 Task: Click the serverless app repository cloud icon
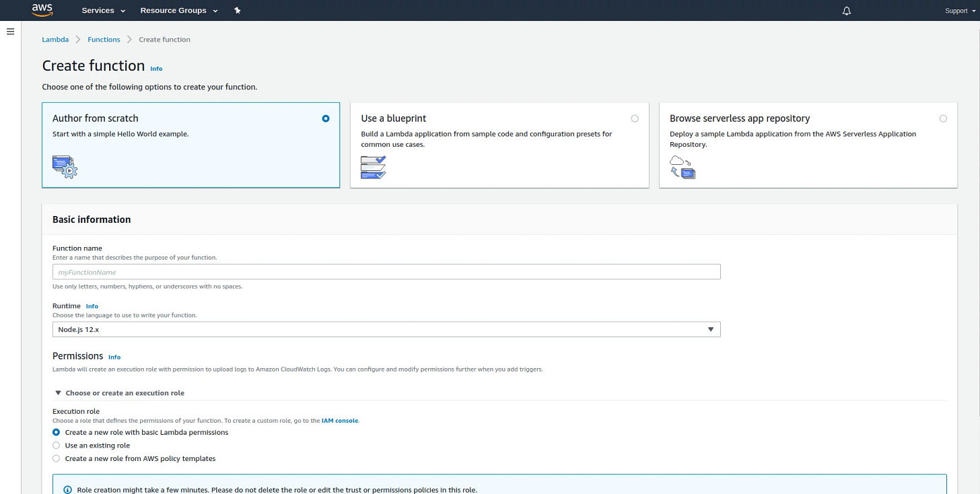pyautogui.click(x=682, y=166)
